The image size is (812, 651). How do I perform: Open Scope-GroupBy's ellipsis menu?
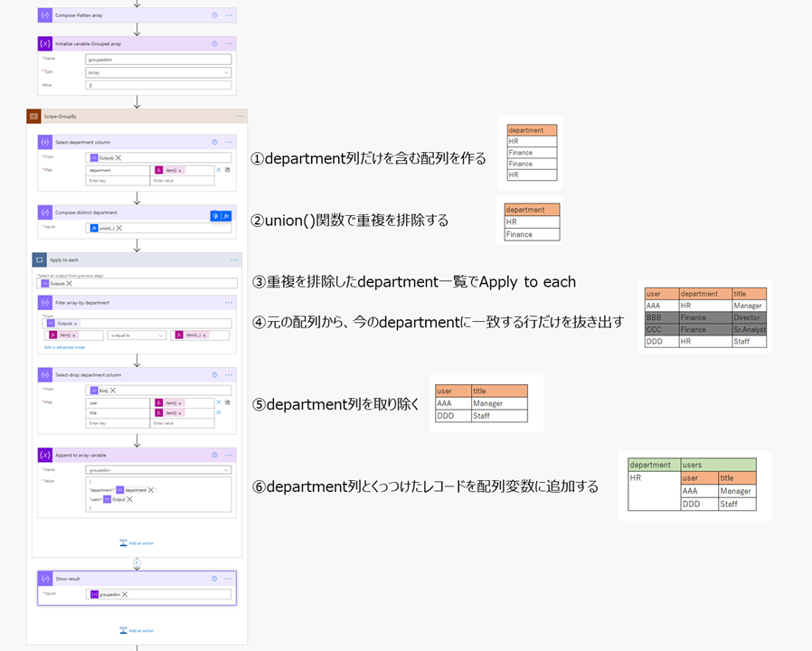[x=240, y=116]
